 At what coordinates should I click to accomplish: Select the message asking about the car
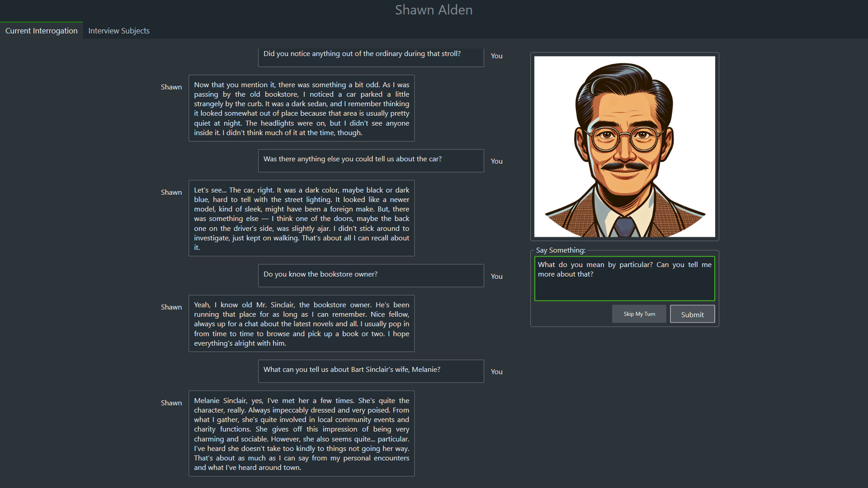click(371, 160)
